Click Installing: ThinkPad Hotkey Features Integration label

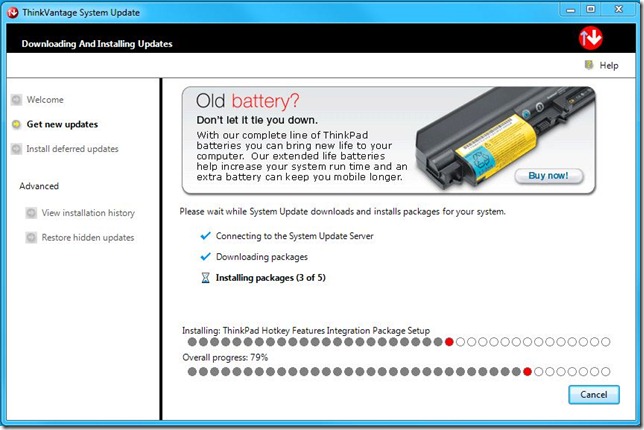click(x=306, y=331)
